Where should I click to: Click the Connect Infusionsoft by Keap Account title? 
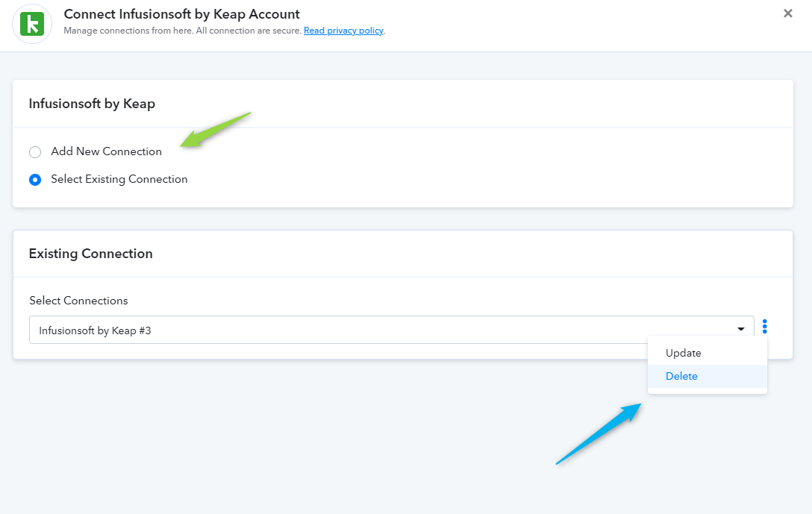[x=182, y=14]
